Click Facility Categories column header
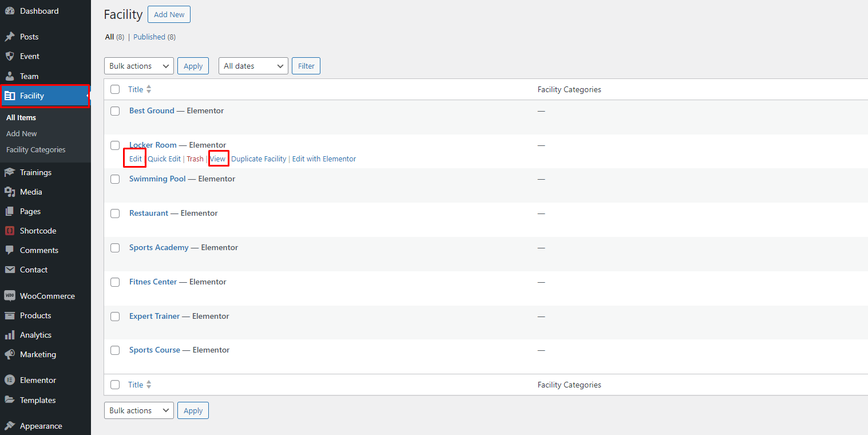 569,89
